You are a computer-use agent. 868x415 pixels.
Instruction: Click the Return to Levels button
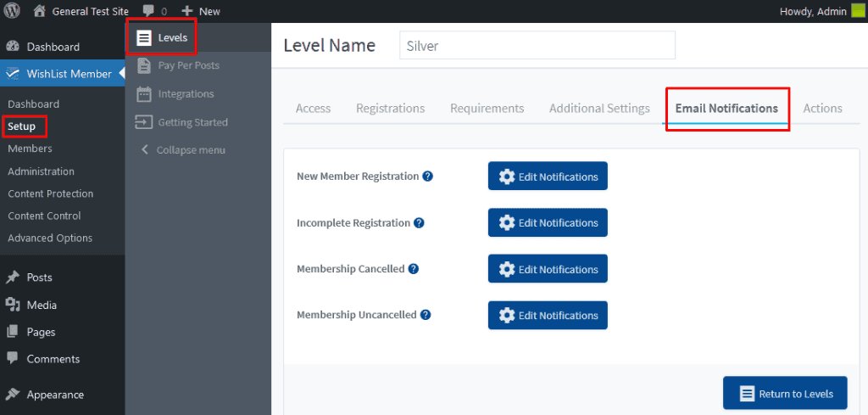click(785, 394)
